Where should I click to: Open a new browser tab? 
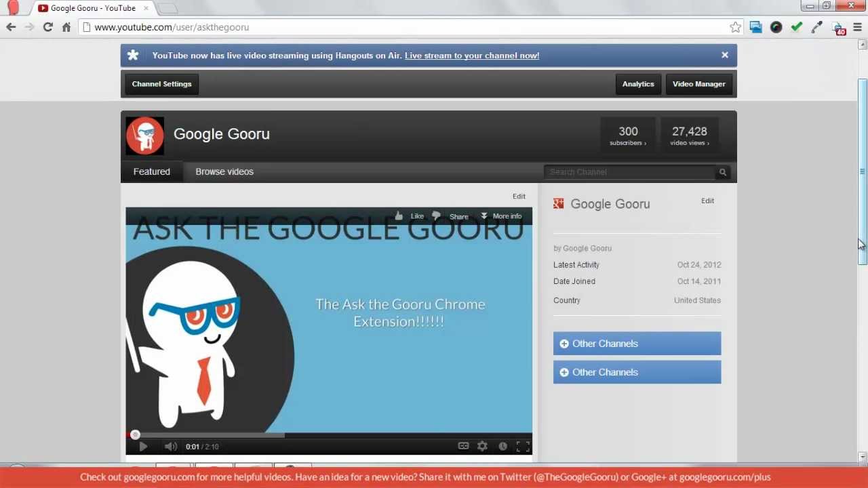click(x=167, y=8)
